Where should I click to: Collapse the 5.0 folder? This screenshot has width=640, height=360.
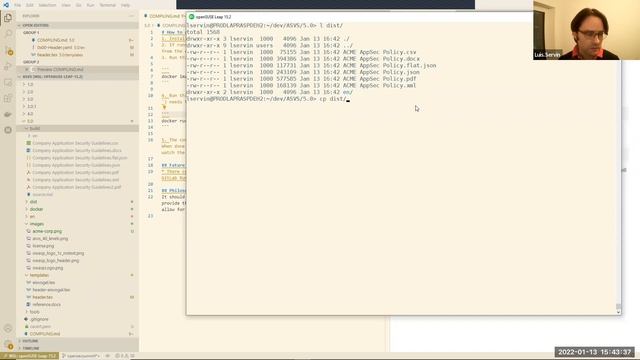point(78,121)
